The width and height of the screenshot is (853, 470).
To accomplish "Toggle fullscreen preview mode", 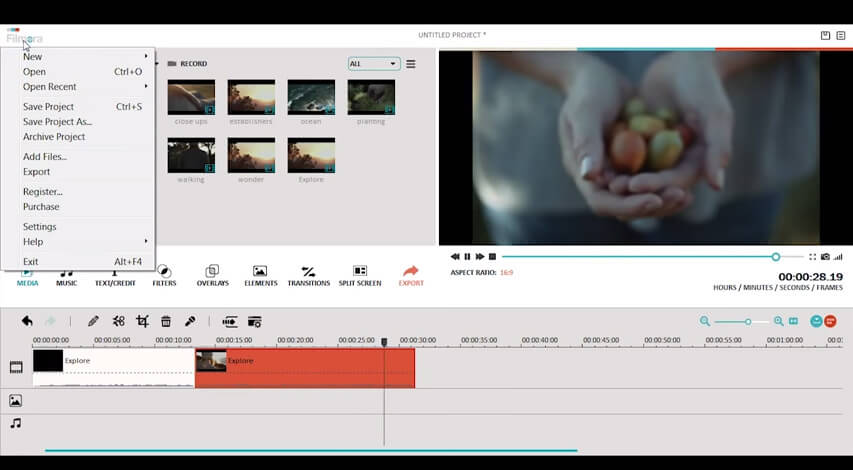I will click(x=812, y=257).
